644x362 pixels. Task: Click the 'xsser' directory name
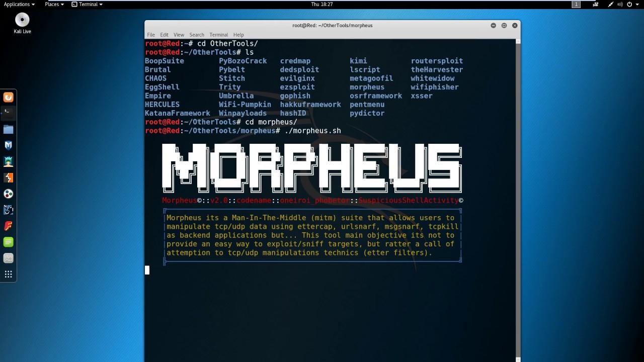pos(422,96)
